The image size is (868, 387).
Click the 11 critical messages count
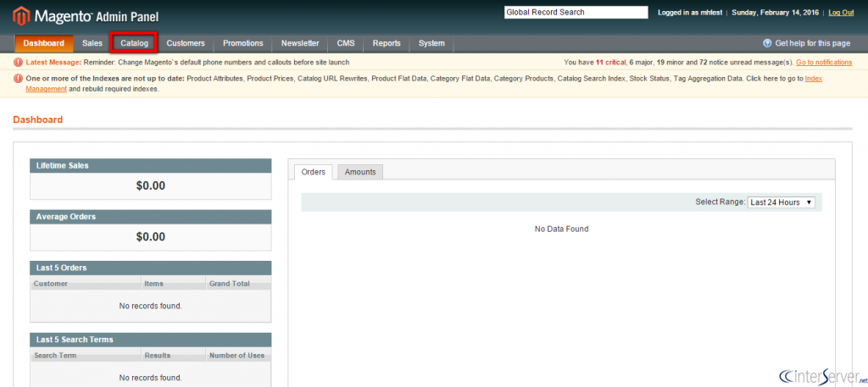[x=610, y=63]
